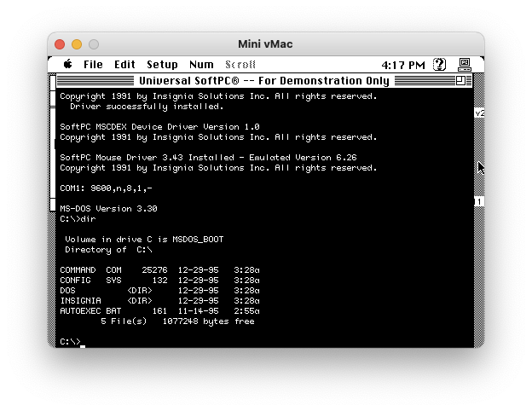
Task: Click the 'COM1: 9600,n,8,1,-' line
Action: 107,188
